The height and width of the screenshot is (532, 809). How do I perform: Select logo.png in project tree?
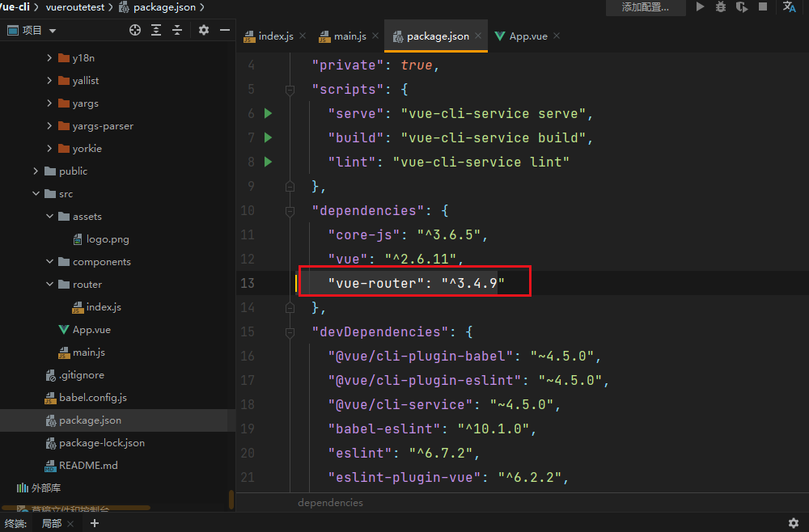tap(108, 239)
